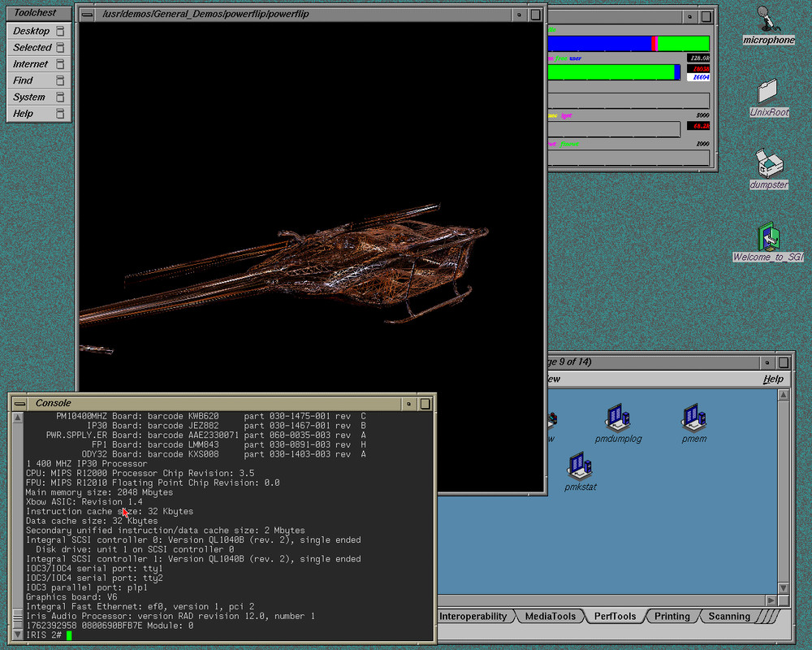The height and width of the screenshot is (650, 812).
Task: Select the pmem performance tool icon
Action: tap(693, 418)
